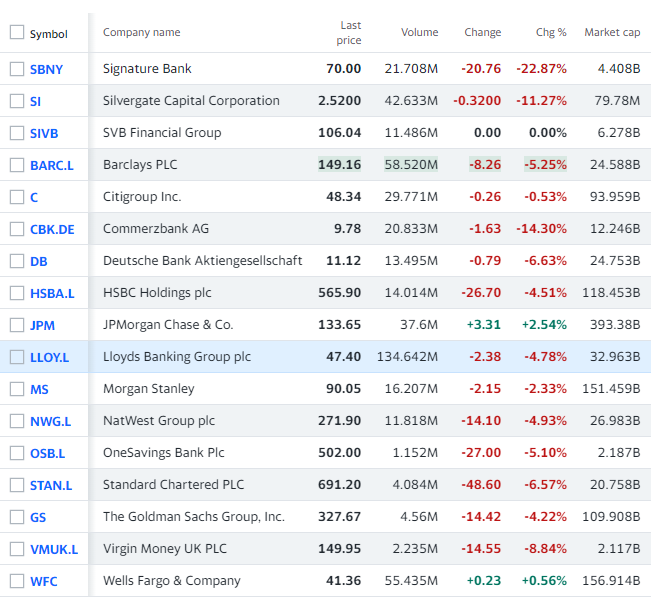Open the STAN.L ticker link
Image resolution: width=651 pixels, height=612 pixels.
click(x=51, y=485)
